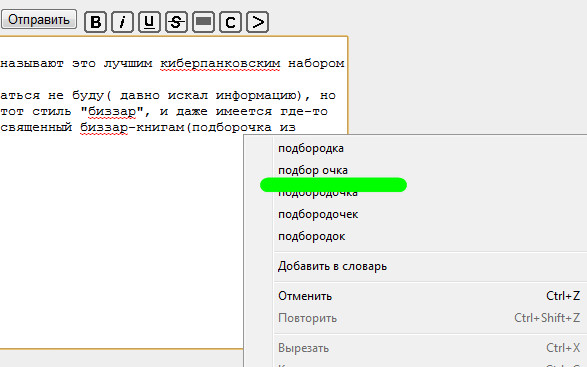Apply underline formatting with the U icon
This screenshot has width=587, height=367.
coord(149,22)
